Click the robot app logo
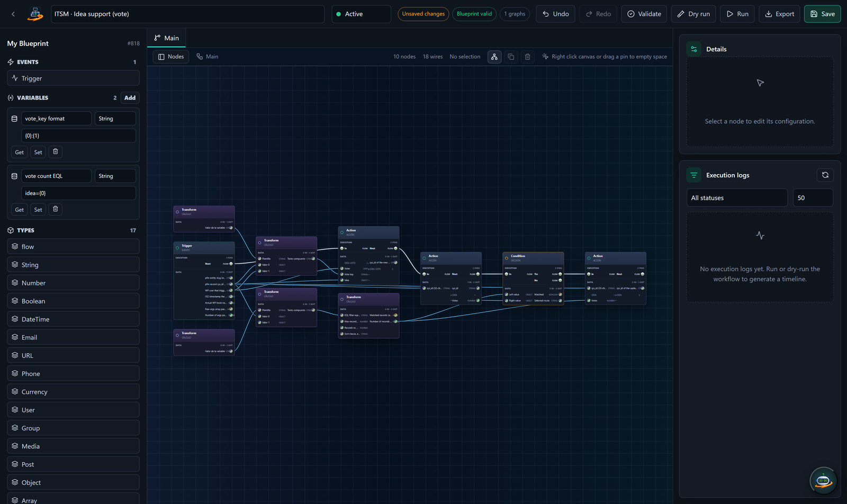The image size is (847, 504). click(35, 14)
